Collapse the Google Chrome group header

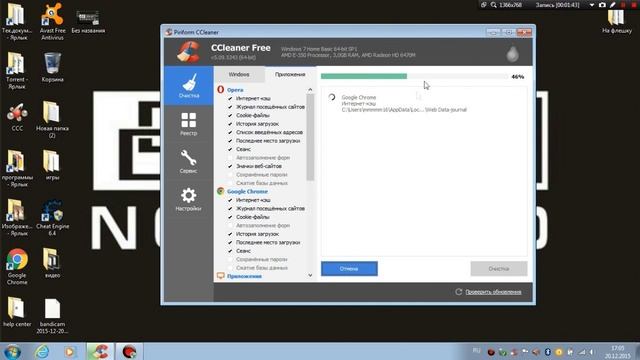(247, 191)
